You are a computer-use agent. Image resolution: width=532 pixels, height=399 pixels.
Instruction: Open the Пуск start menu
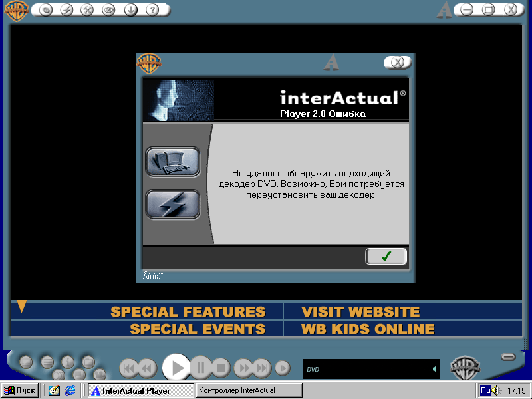pyautogui.click(x=20, y=390)
